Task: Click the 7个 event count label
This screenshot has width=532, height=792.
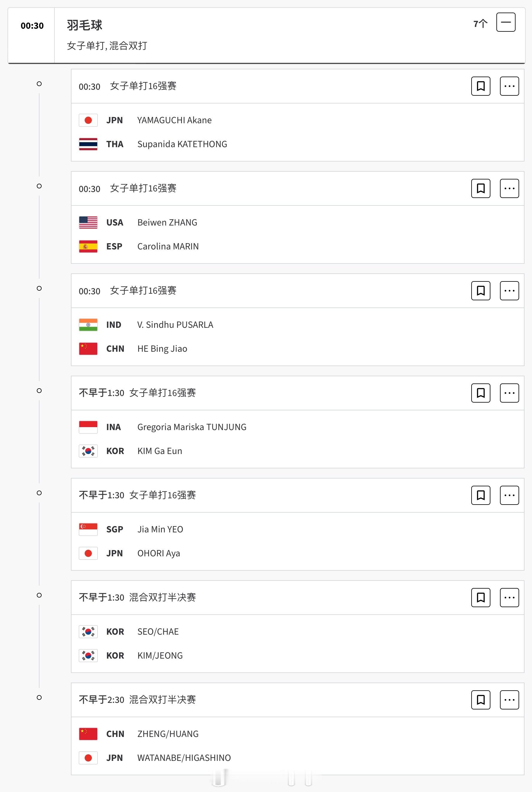Action: [481, 23]
